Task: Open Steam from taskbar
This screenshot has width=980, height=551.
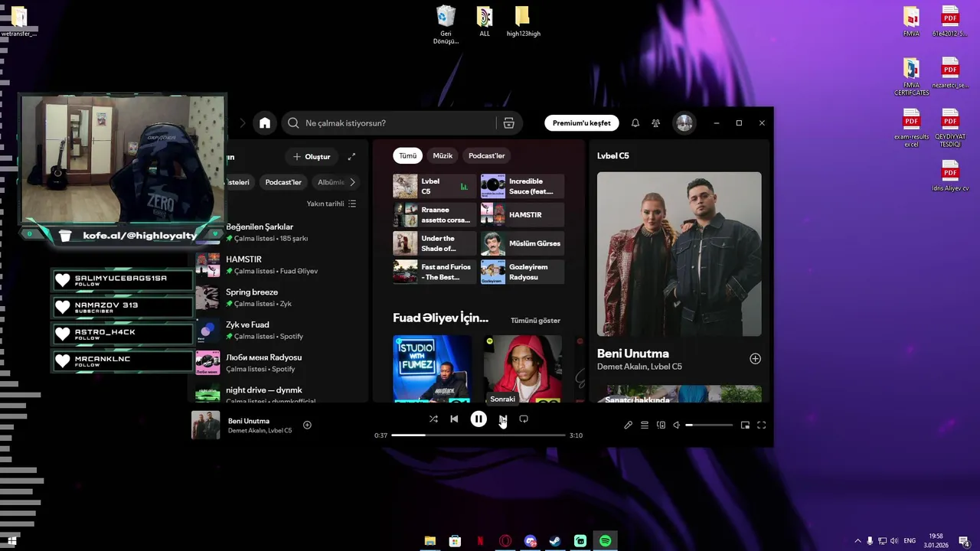Action: pyautogui.click(x=555, y=541)
